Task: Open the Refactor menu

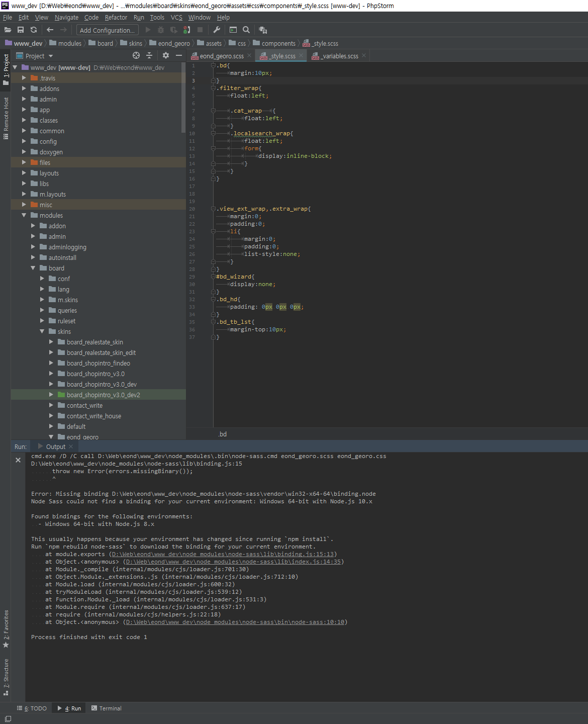Action: (116, 17)
